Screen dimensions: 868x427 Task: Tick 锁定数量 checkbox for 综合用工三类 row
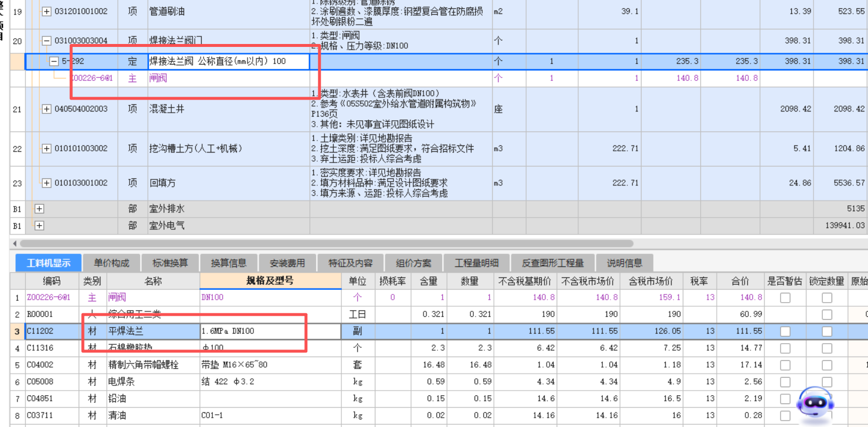pos(827,314)
